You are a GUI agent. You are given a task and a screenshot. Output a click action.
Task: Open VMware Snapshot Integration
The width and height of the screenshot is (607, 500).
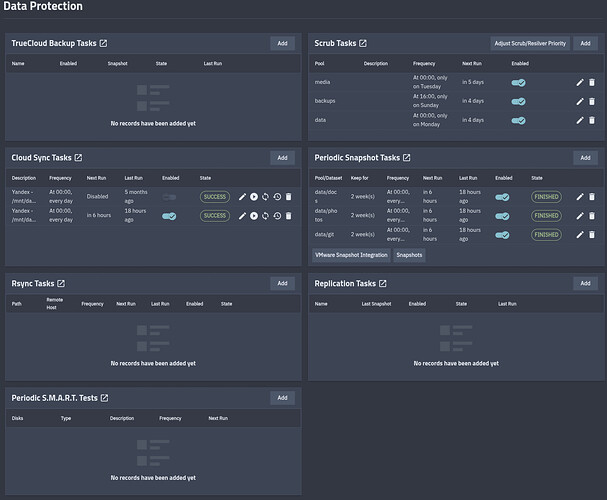(351, 255)
